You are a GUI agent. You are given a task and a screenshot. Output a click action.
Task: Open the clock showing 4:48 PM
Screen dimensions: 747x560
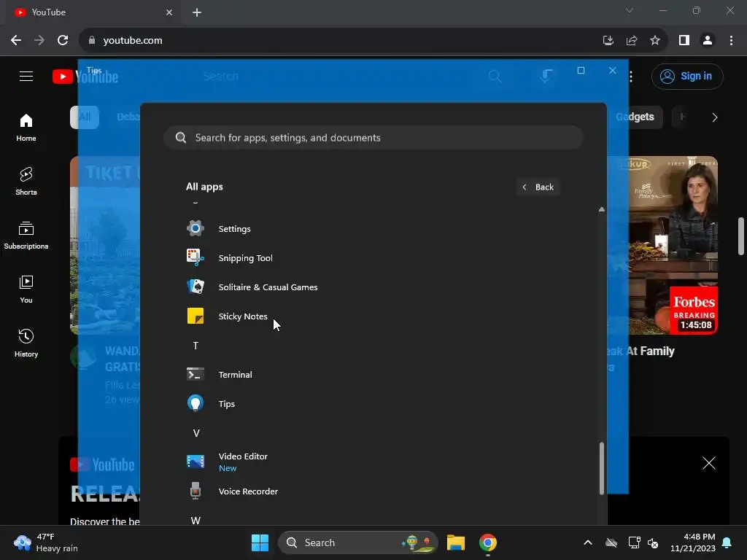point(693,542)
